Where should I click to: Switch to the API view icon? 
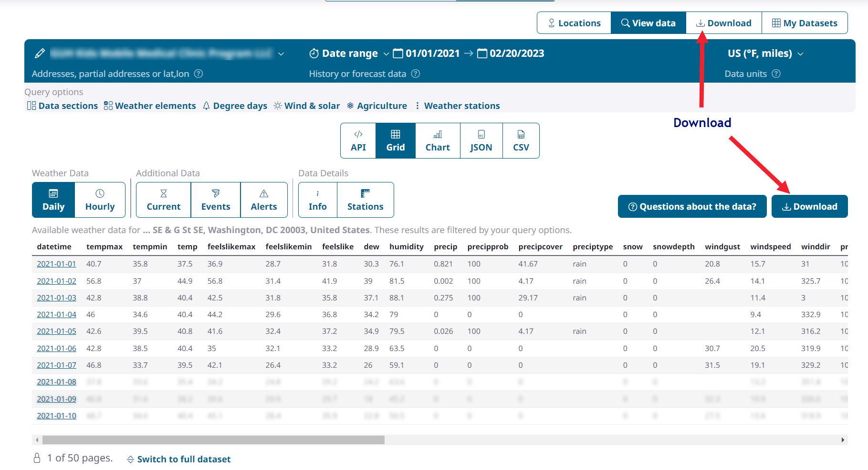coord(358,140)
